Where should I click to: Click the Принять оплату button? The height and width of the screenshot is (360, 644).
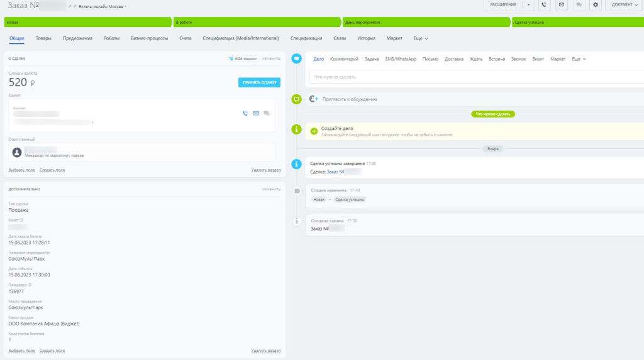pos(259,82)
